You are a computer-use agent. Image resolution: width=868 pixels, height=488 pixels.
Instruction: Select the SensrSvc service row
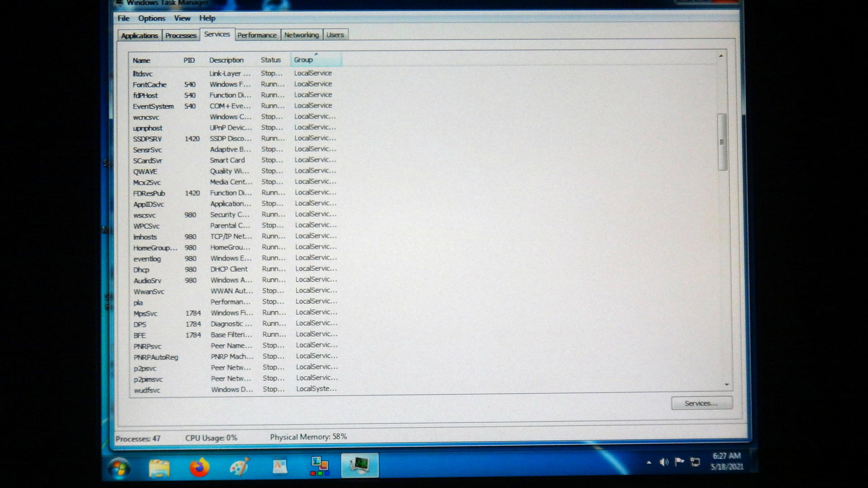[x=235, y=150]
